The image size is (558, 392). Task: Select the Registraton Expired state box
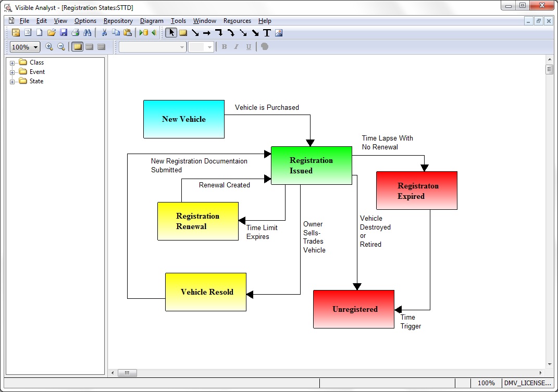point(417,191)
